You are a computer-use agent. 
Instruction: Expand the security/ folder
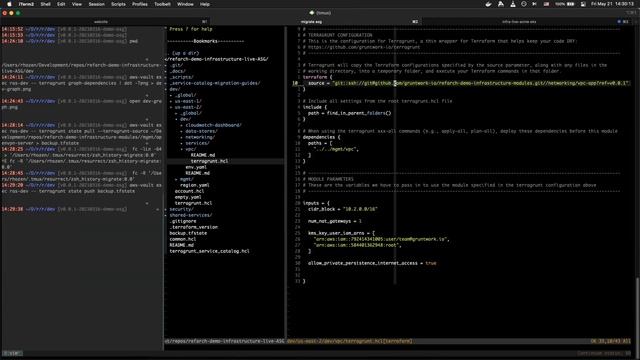[181, 209]
